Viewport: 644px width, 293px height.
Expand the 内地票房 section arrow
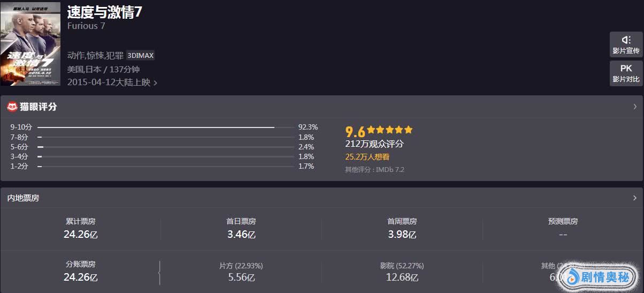pyautogui.click(x=635, y=198)
